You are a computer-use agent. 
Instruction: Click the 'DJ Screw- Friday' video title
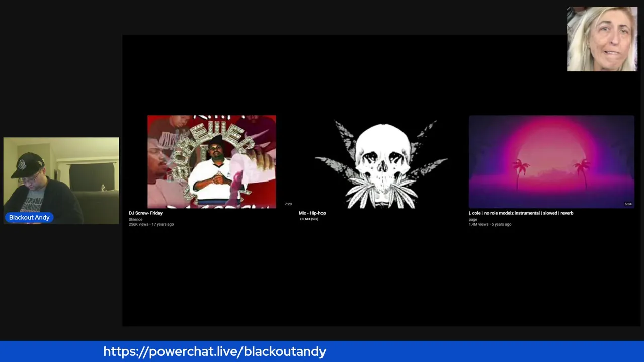(145, 213)
